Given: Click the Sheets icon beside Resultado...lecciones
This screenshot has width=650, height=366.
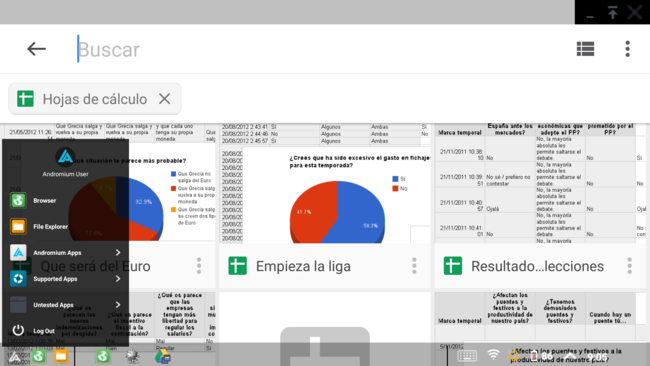Looking at the screenshot, I should 453,266.
